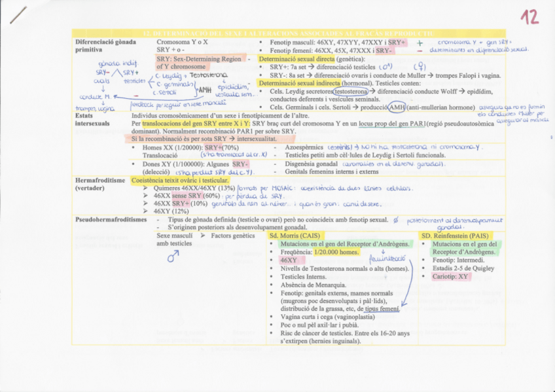The image size is (555, 392).
Task: Click the printed text "Disgenèsia gonadal"
Action: coord(311,164)
